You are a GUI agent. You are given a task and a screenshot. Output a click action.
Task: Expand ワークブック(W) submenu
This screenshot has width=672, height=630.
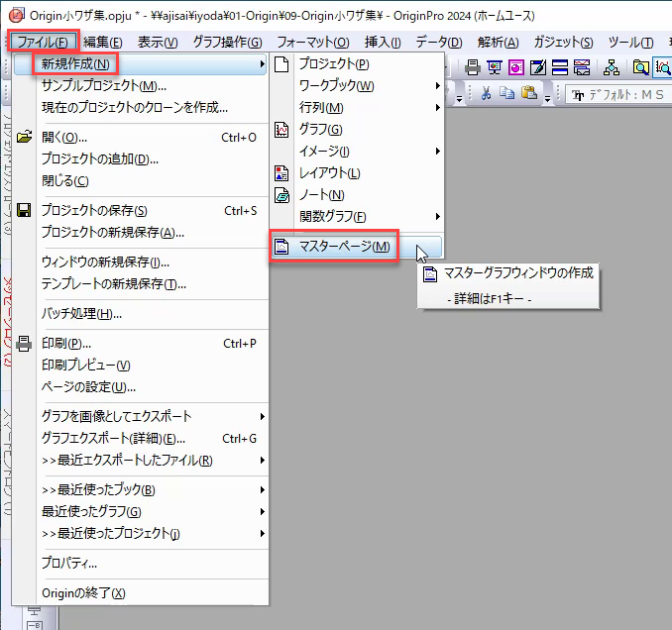click(357, 85)
